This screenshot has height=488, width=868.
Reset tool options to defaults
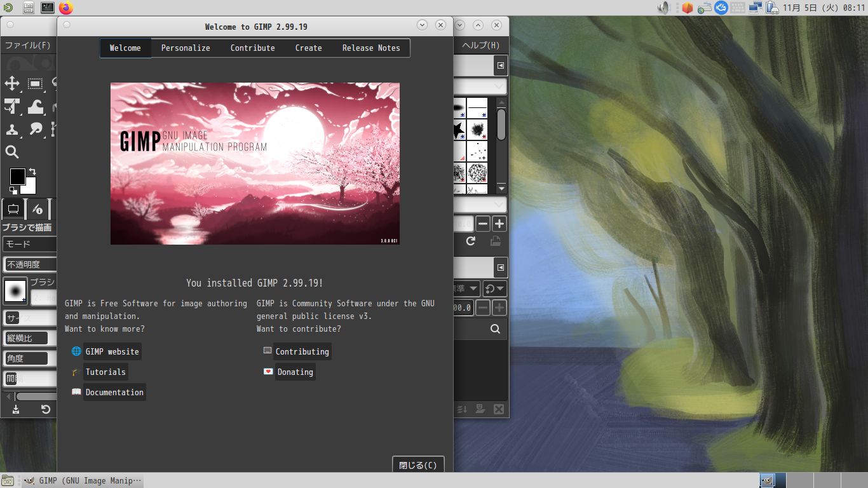tap(46, 409)
